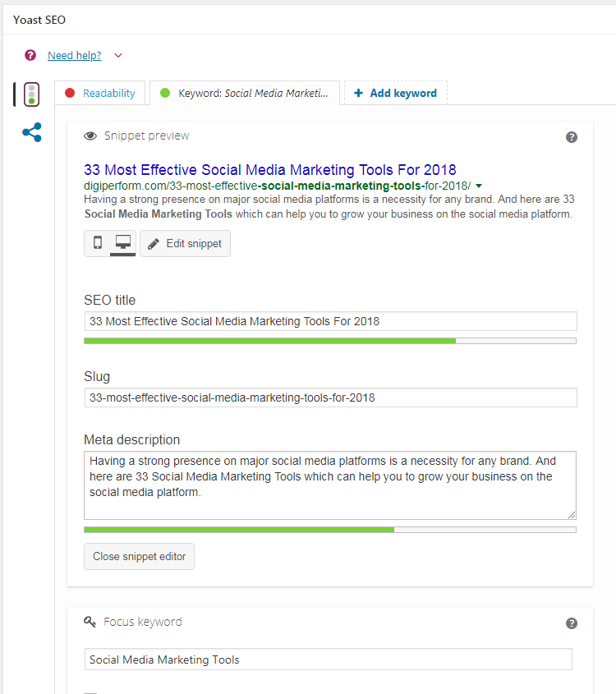Open the social share settings icon

tap(32, 132)
